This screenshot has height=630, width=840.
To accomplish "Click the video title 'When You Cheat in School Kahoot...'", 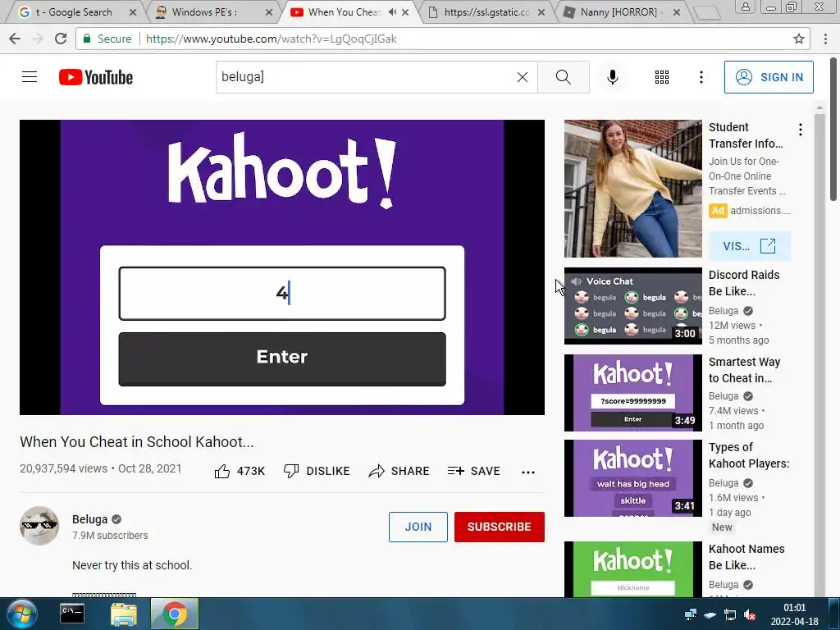I will pyautogui.click(x=137, y=442).
